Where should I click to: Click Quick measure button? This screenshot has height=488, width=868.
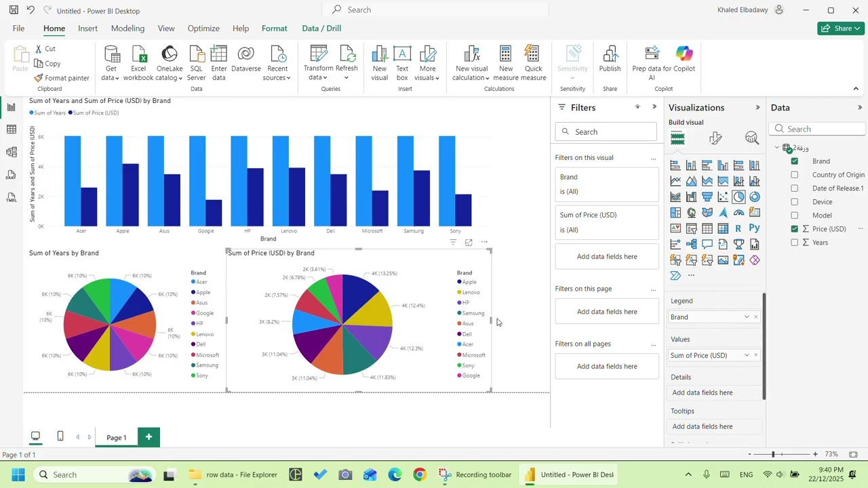[533, 63]
